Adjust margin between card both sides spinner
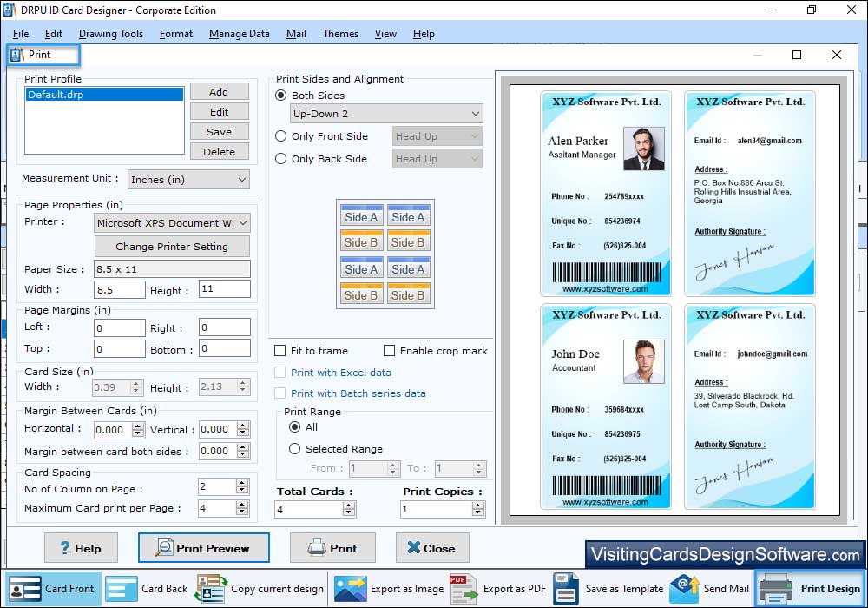This screenshot has height=608, width=868. tap(243, 451)
